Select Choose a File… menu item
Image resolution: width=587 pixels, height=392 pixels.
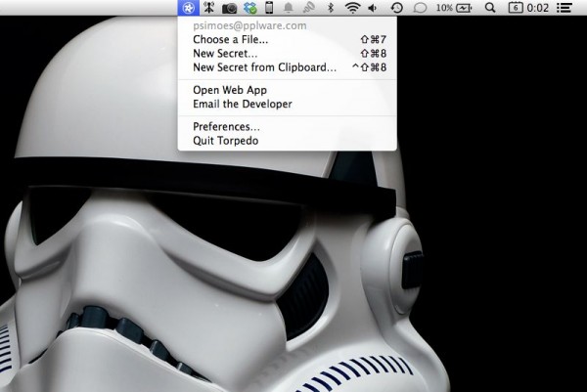(287, 39)
